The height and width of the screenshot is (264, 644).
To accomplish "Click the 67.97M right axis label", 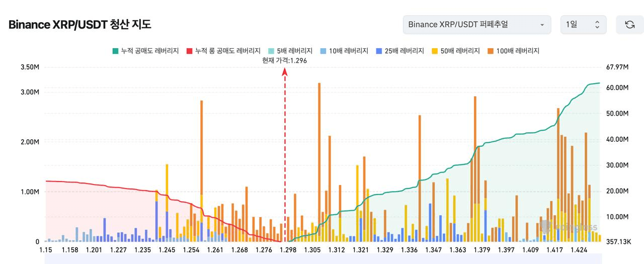I will pos(618,67).
